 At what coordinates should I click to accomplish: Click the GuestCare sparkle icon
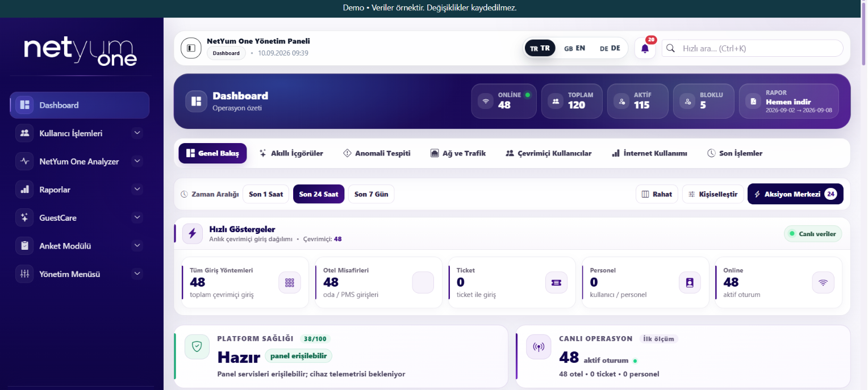(24, 217)
